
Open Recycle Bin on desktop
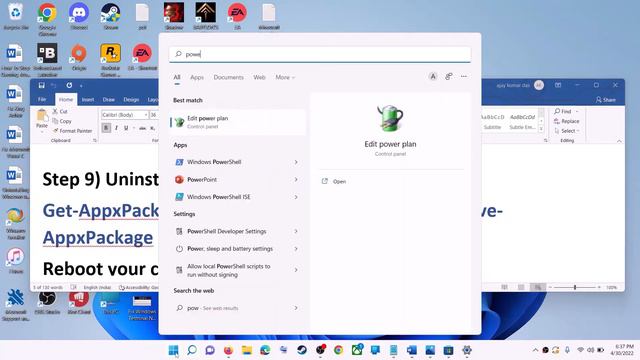pyautogui.click(x=16, y=16)
